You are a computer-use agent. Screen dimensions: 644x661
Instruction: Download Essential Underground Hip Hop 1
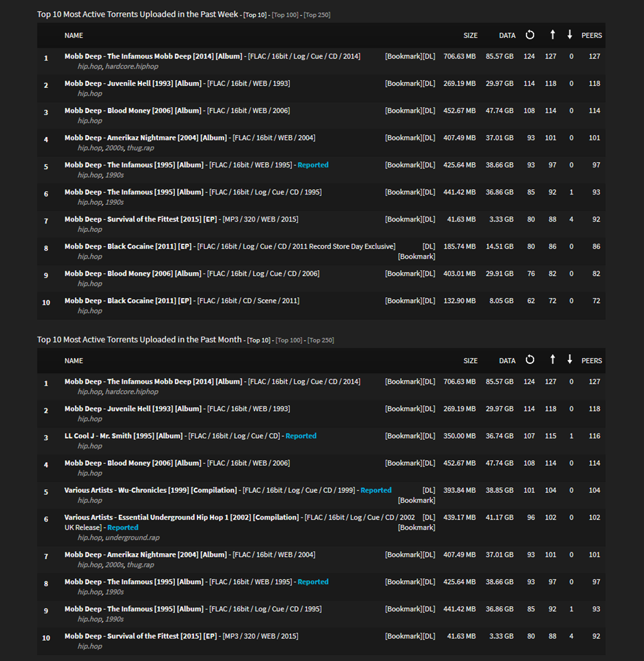(429, 518)
